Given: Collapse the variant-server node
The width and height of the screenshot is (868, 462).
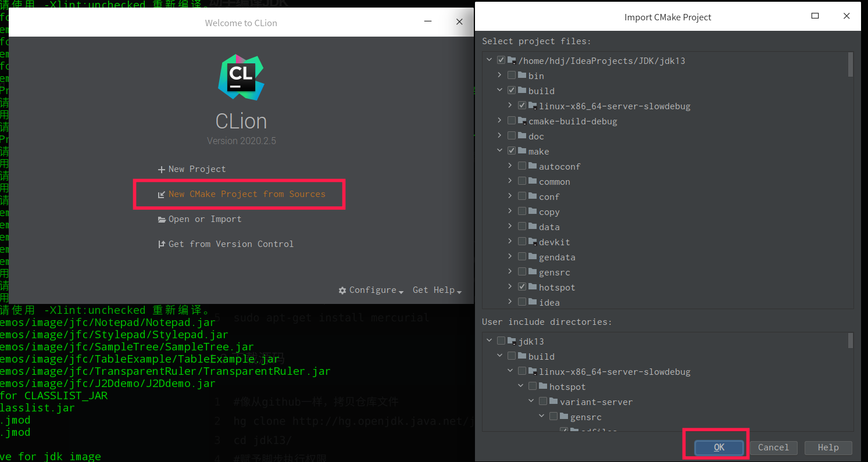Looking at the screenshot, I should click(531, 401).
